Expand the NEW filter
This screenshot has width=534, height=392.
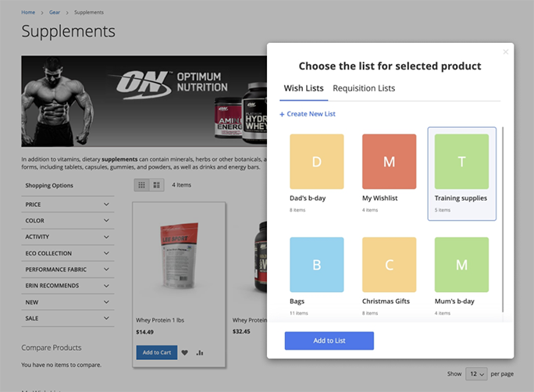[x=67, y=302]
